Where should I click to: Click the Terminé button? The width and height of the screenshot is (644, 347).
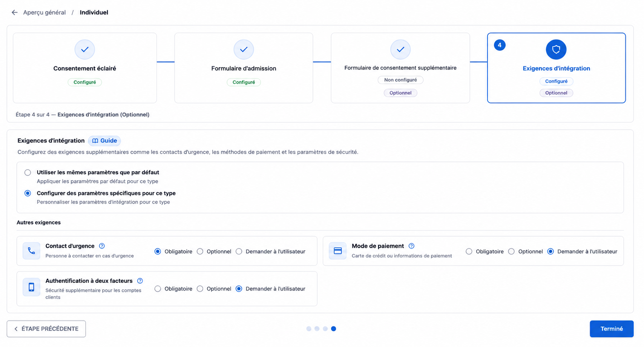[612, 329]
